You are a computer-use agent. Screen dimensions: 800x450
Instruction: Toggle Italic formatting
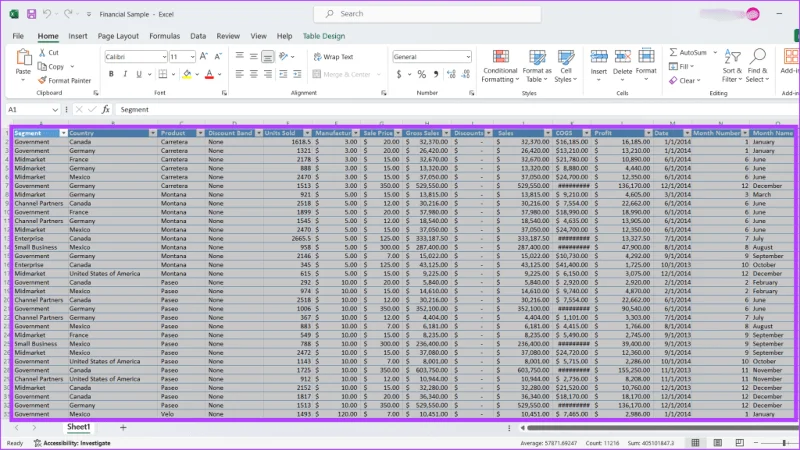[125, 74]
